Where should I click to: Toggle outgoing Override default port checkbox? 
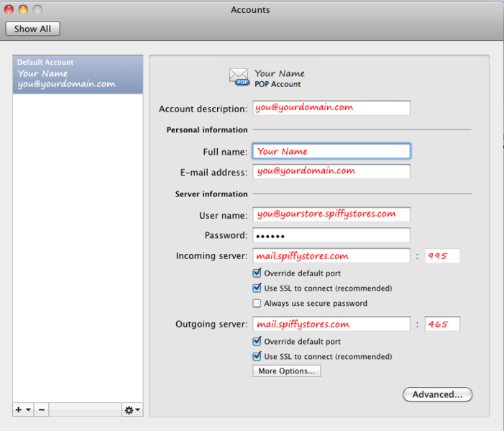point(257,341)
